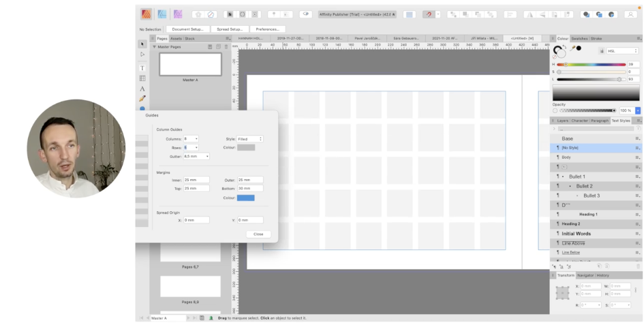The width and height of the screenshot is (644, 327).
Task: Switch to Photo persona icon
Action: click(x=178, y=14)
